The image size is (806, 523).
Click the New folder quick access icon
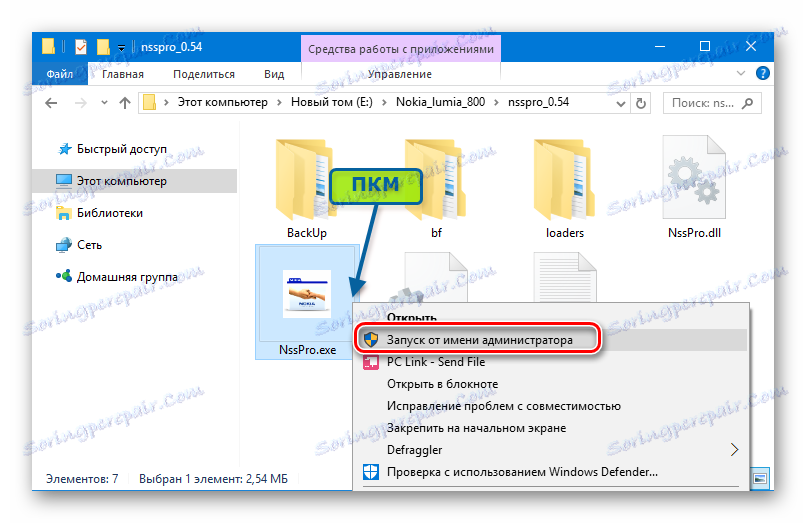pyautogui.click(x=103, y=47)
